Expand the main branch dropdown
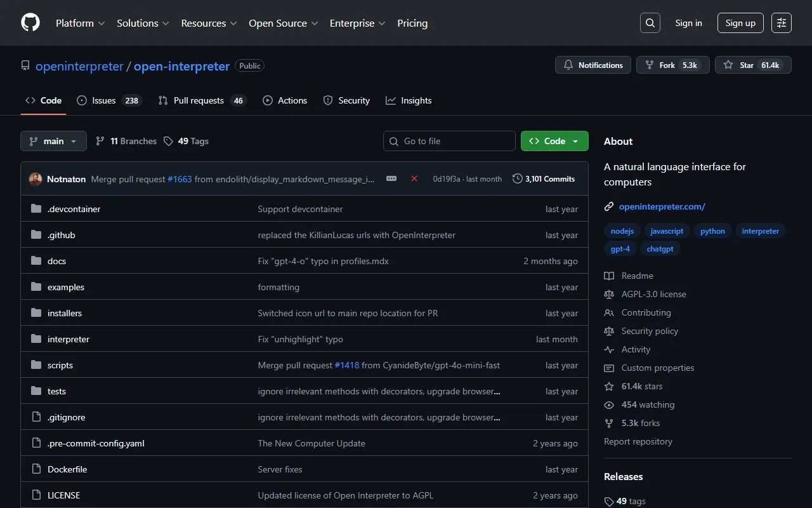The image size is (812, 508). pyautogui.click(x=53, y=141)
